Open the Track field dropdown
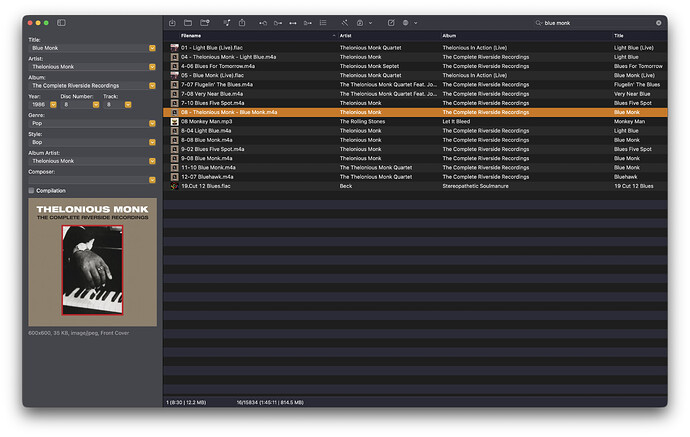This screenshot has height=437, width=690. 128,105
